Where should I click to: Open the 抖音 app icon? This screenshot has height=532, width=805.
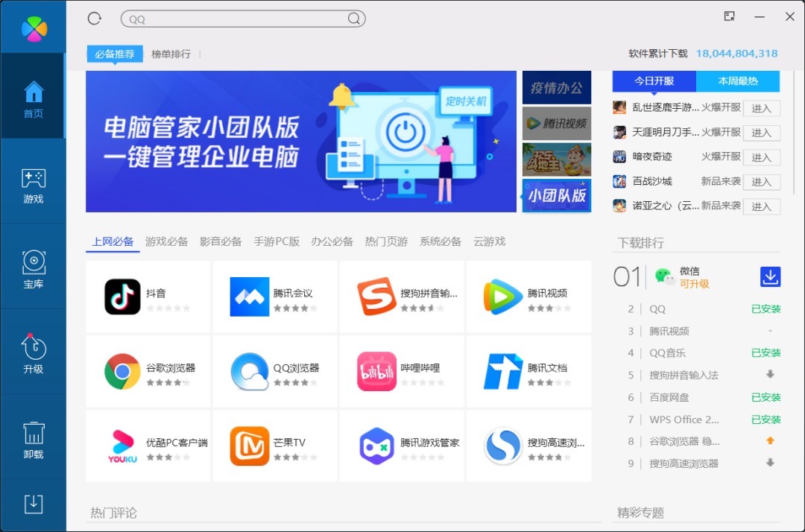click(122, 297)
